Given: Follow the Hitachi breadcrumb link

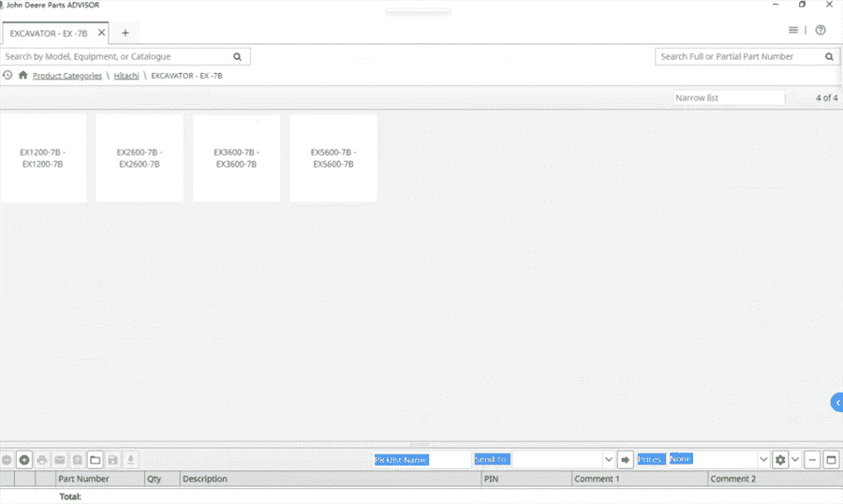Looking at the screenshot, I should click(126, 76).
